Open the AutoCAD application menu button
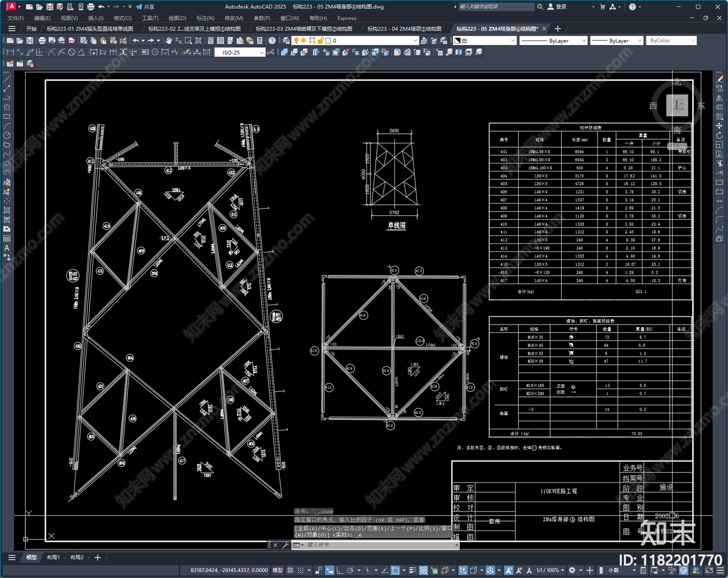Screen dimensions: 728x578 11,6
